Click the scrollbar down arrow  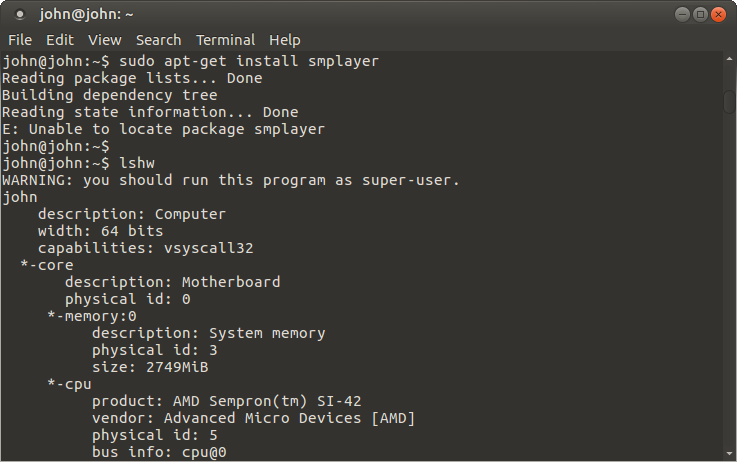pyautogui.click(x=729, y=454)
